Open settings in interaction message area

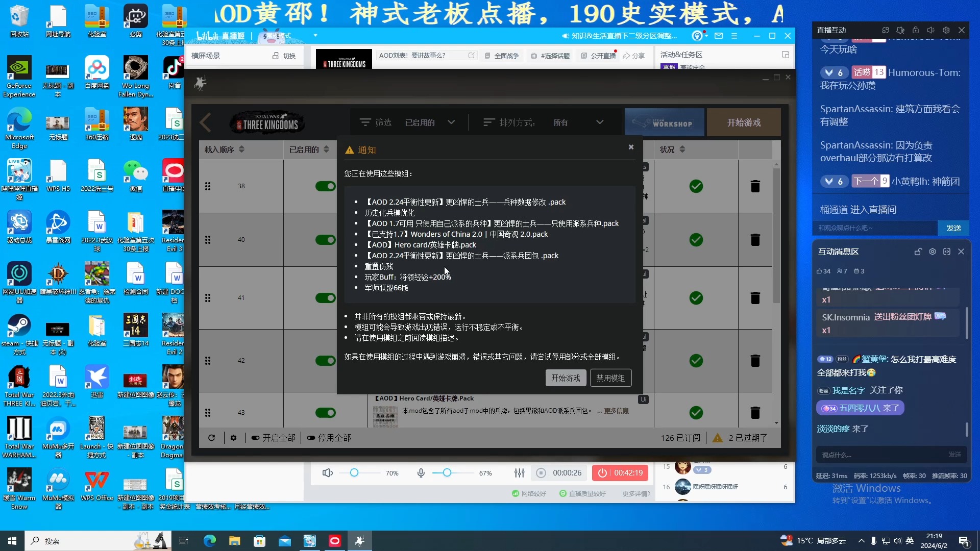(933, 252)
